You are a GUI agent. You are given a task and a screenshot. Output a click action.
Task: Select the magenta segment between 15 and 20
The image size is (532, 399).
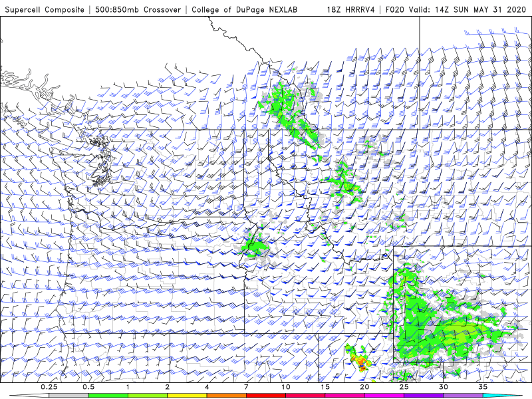pos(344,395)
